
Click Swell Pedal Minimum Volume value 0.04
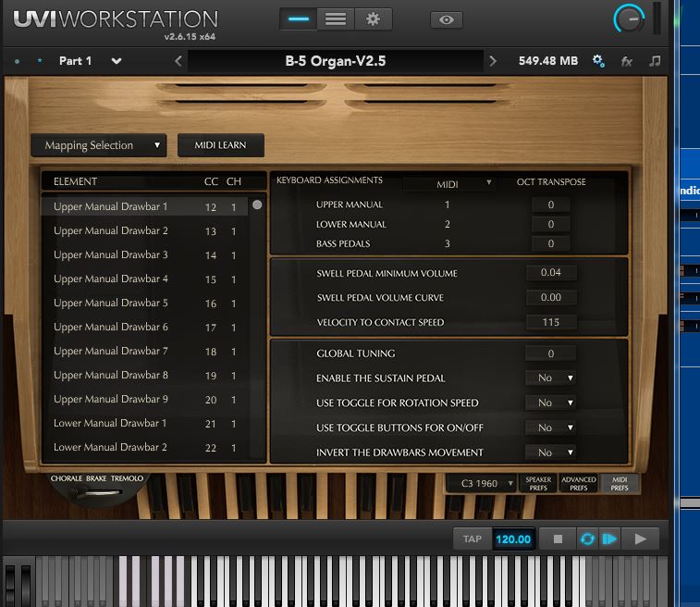tap(551, 272)
